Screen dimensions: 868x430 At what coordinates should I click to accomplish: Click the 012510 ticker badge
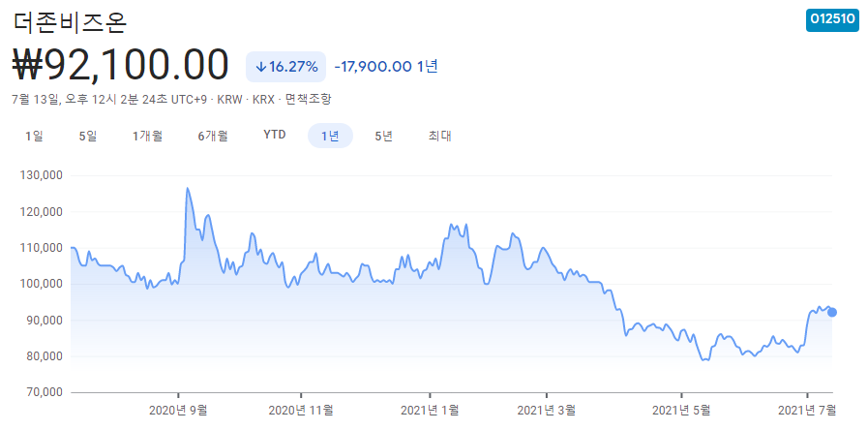(x=832, y=20)
